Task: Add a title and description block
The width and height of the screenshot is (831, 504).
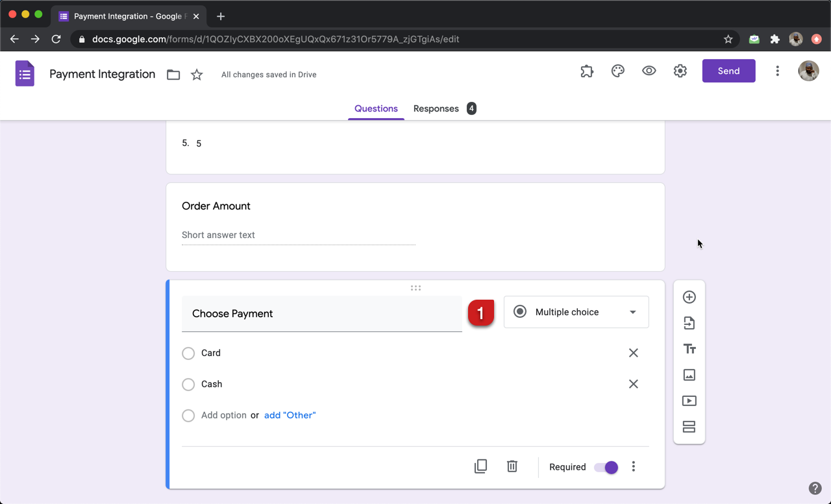Action: (x=689, y=348)
